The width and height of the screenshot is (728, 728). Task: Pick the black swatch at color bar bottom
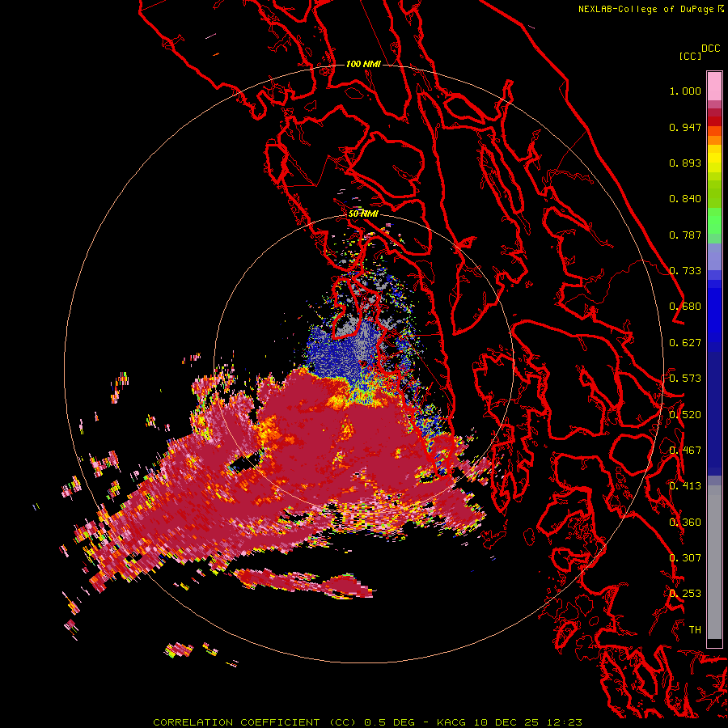click(x=714, y=643)
